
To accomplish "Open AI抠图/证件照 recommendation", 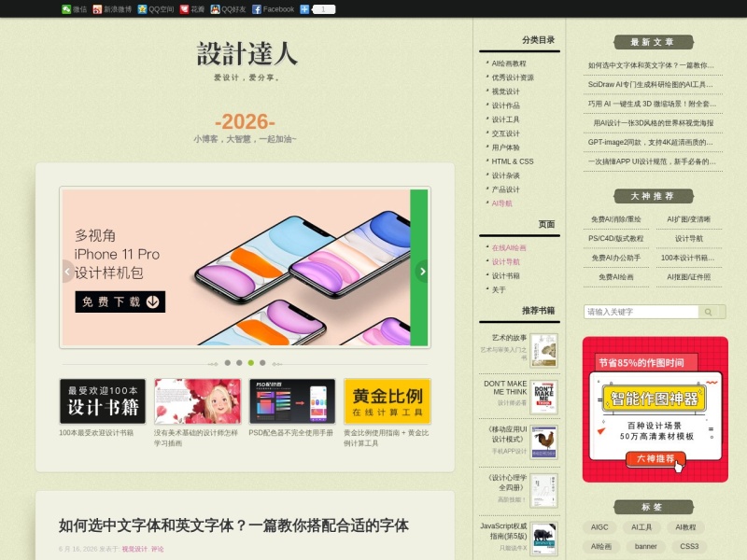I will 688,277.
